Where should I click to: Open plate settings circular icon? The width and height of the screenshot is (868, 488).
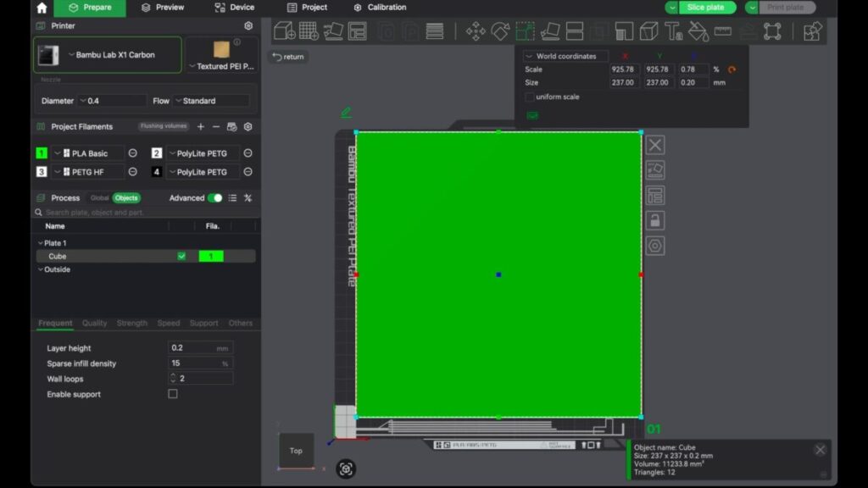[655, 246]
